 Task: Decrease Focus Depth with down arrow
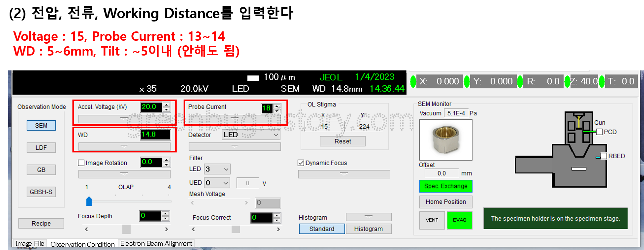(x=166, y=218)
